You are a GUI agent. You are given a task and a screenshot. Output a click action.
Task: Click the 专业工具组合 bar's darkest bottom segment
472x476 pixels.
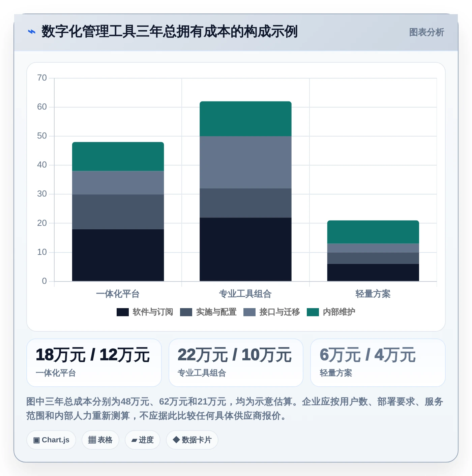245,249
